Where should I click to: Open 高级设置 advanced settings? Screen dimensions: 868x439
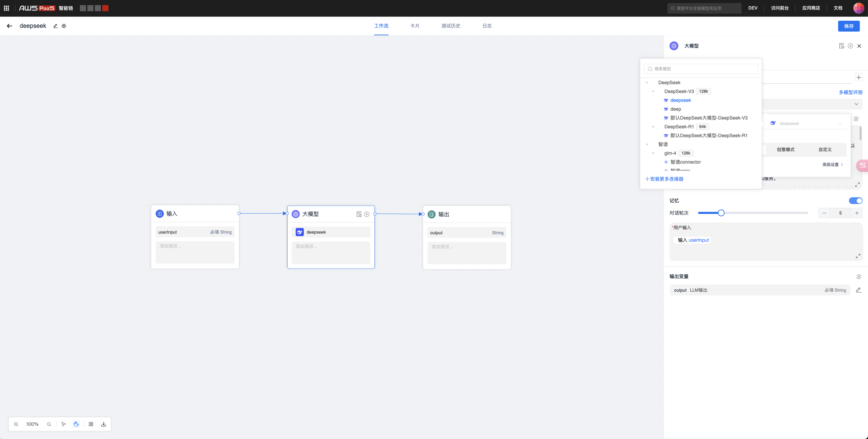[832, 165]
